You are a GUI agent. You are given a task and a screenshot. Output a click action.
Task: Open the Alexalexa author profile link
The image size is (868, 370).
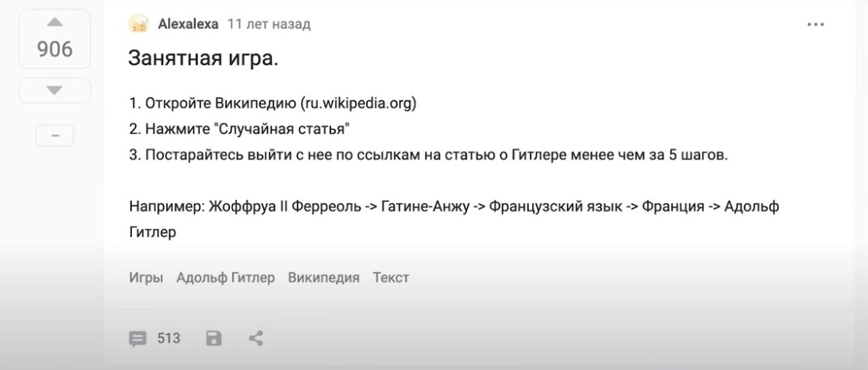(x=188, y=24)
